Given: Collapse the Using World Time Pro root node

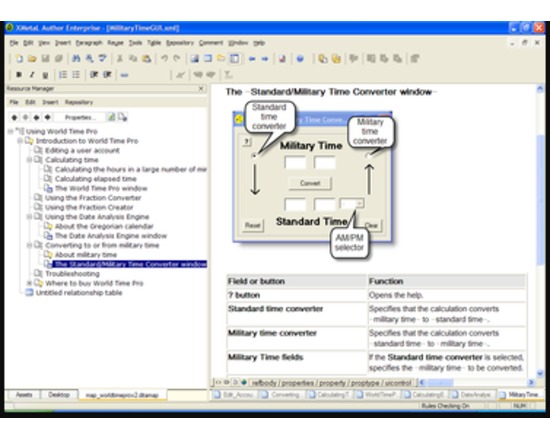Looking at the screenshot, I should click(11, 132).
